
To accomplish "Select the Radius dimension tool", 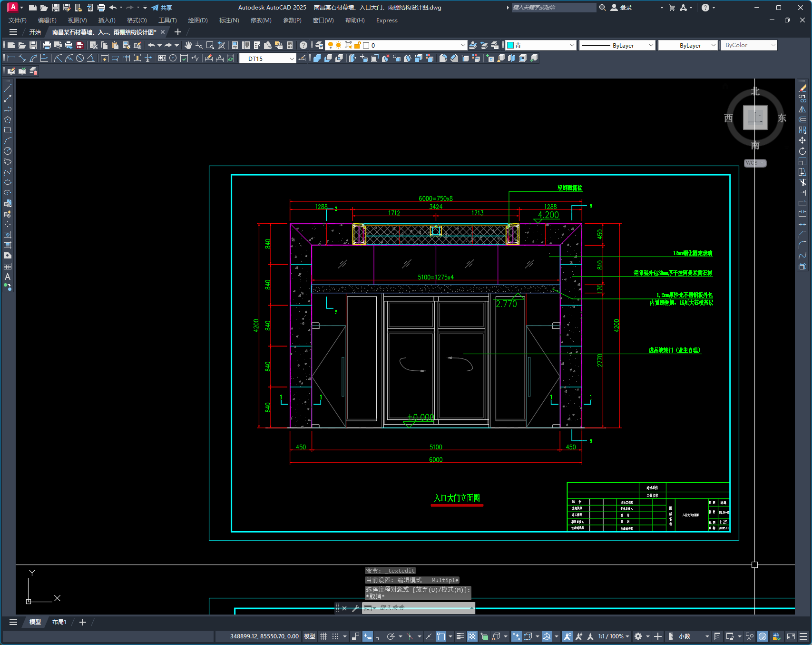I will tap(58, 58).
